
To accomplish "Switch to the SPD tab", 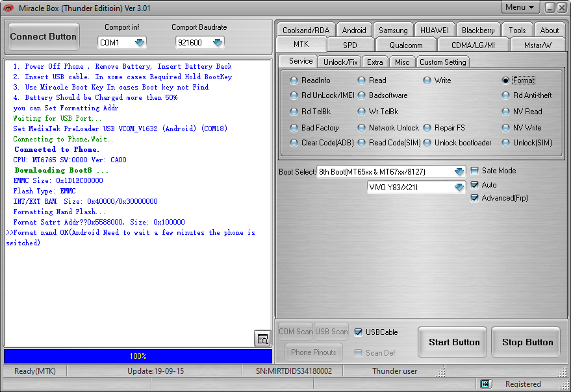I will (350, 45).
